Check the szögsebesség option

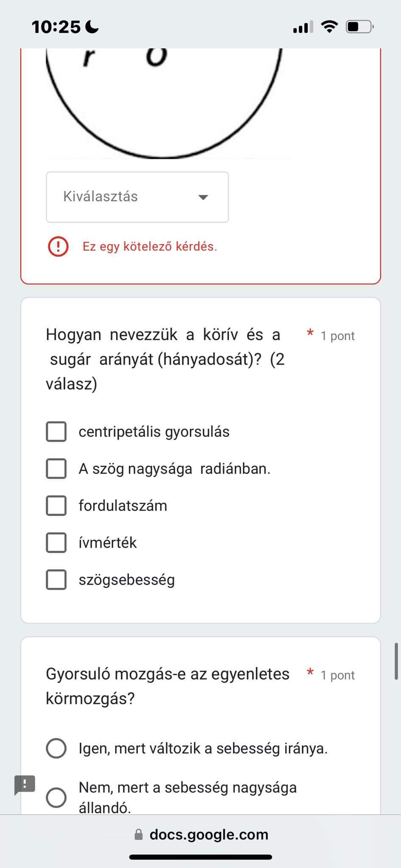(x=56, y=579)
